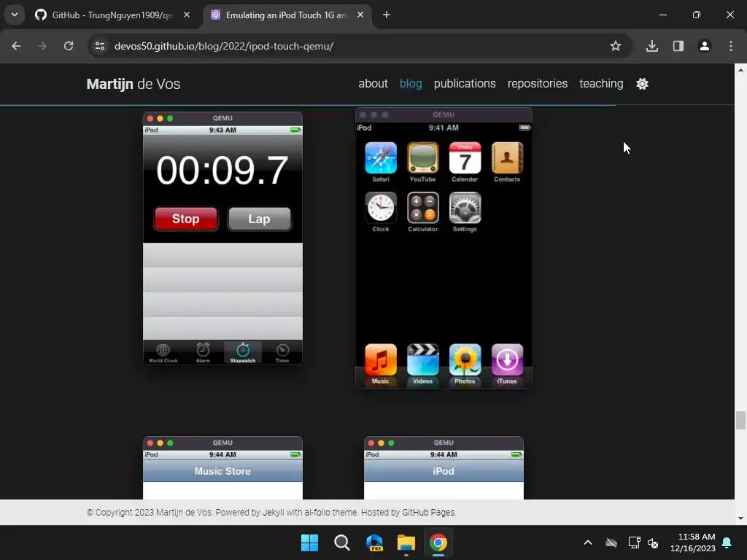Click the Calculator app icon
The image size is (747, 560).
coord(422,208)
